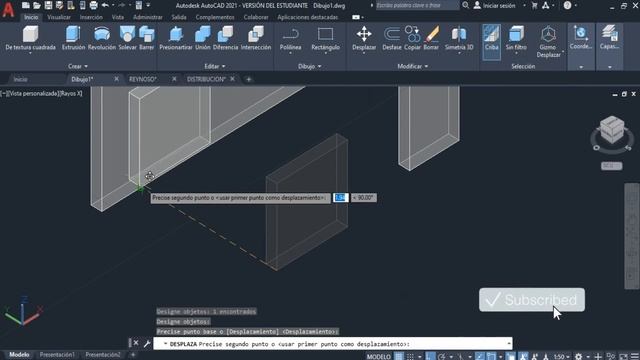Click the De textura cuadrada box icon

point(31,33)
